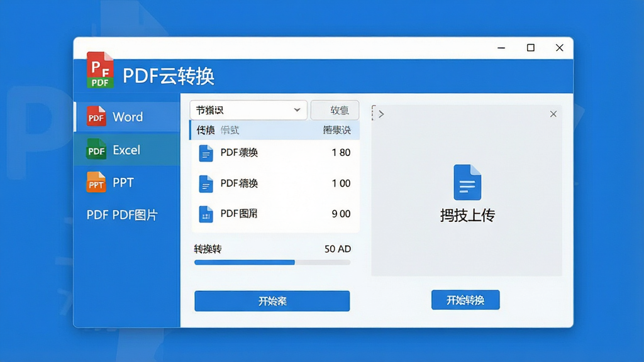Maximize the PDF云转换 window
Viewport: 644px width, 362px height.
click(531, 48)
